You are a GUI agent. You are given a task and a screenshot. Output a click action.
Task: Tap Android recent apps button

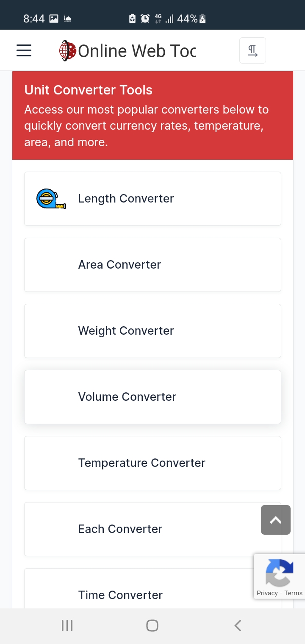67,625
